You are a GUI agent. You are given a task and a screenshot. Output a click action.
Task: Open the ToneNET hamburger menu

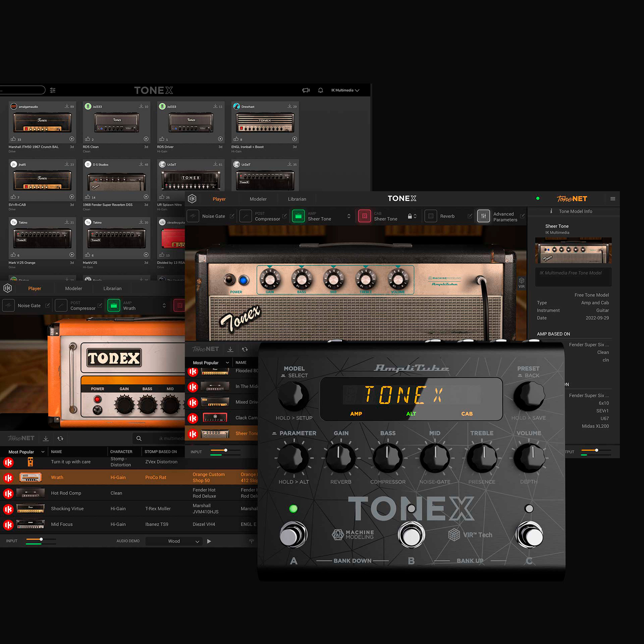[613, 198]
